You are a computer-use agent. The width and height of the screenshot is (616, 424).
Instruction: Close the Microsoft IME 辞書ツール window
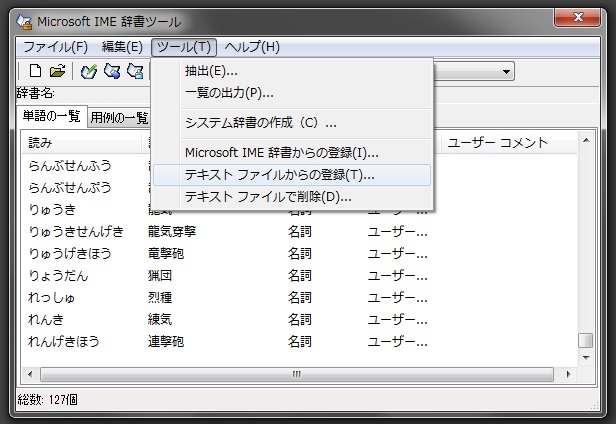(578, 17)
